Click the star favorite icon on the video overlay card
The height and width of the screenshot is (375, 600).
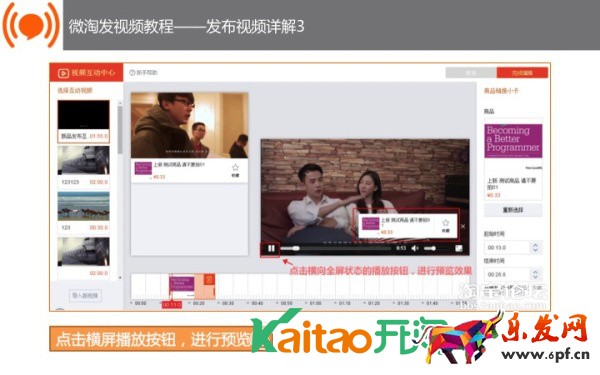[x=445, y=223]
